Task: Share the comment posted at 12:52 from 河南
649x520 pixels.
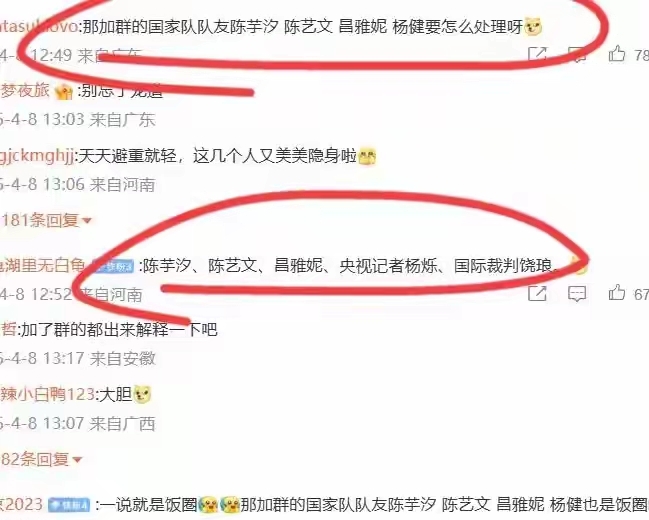Action: point(537,294)
